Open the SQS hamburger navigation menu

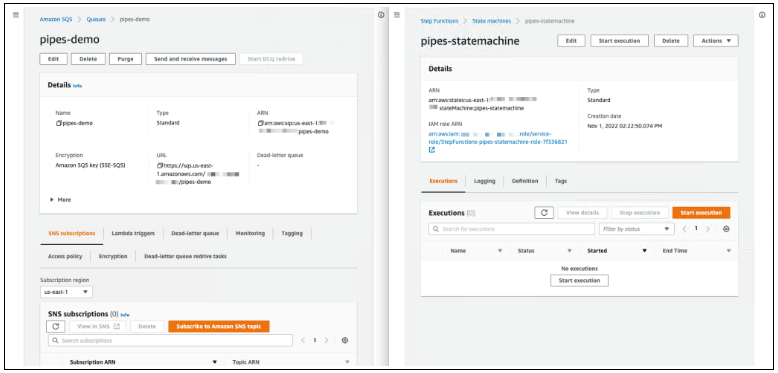(16, 15)
